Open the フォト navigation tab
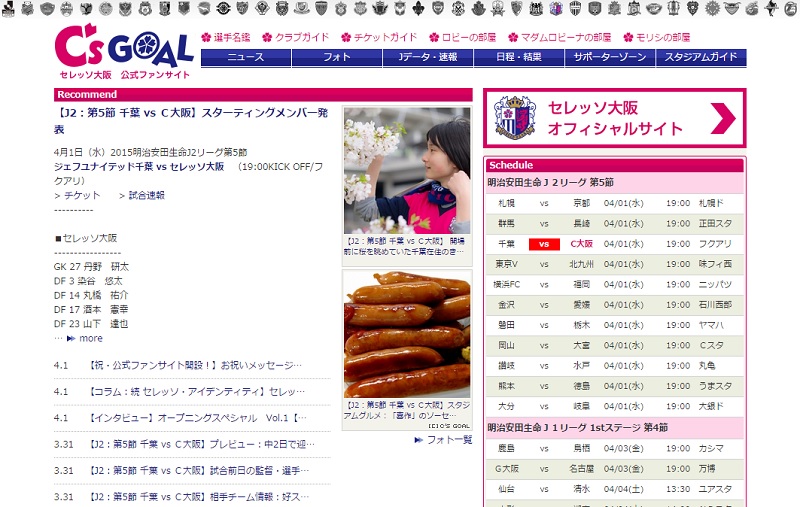 337,58
